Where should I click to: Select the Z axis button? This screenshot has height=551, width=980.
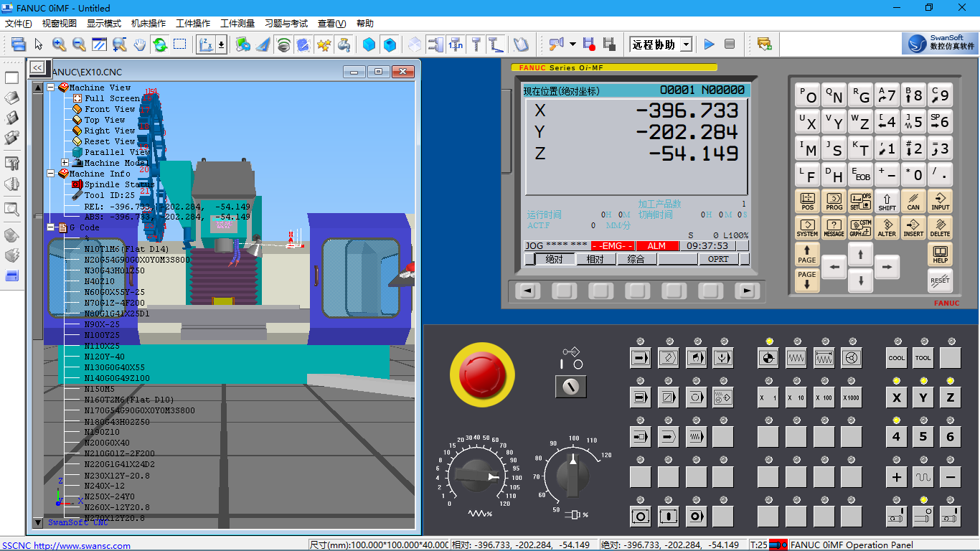pos(950,397)
